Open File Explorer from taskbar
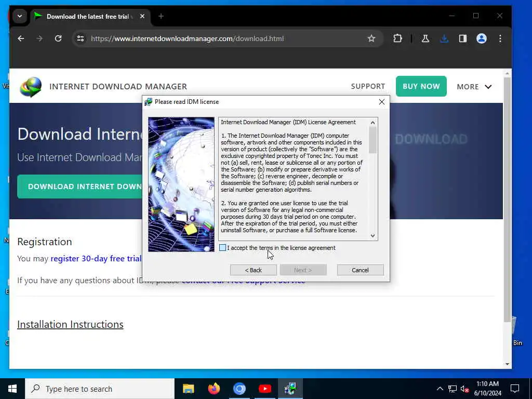532x399 pixels. coord(188,389)
